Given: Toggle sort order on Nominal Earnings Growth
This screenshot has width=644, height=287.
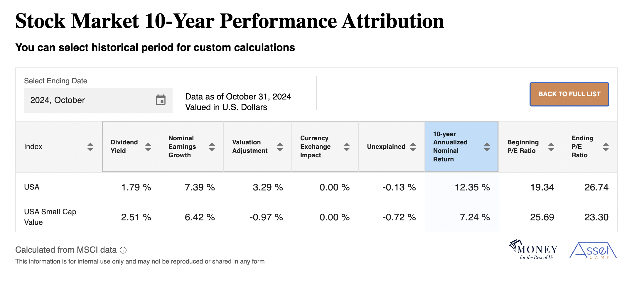Looking at the screenshot, I should 212,146.
